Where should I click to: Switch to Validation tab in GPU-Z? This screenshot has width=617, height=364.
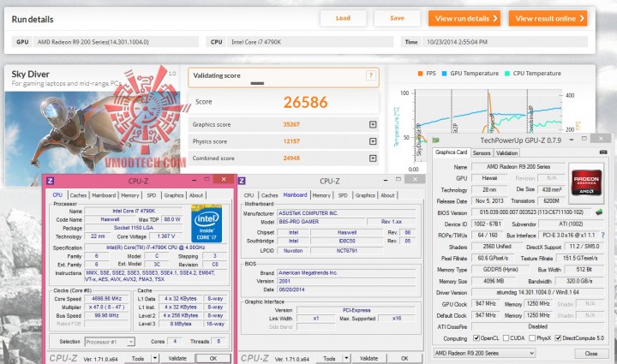(x=506, y=153)
